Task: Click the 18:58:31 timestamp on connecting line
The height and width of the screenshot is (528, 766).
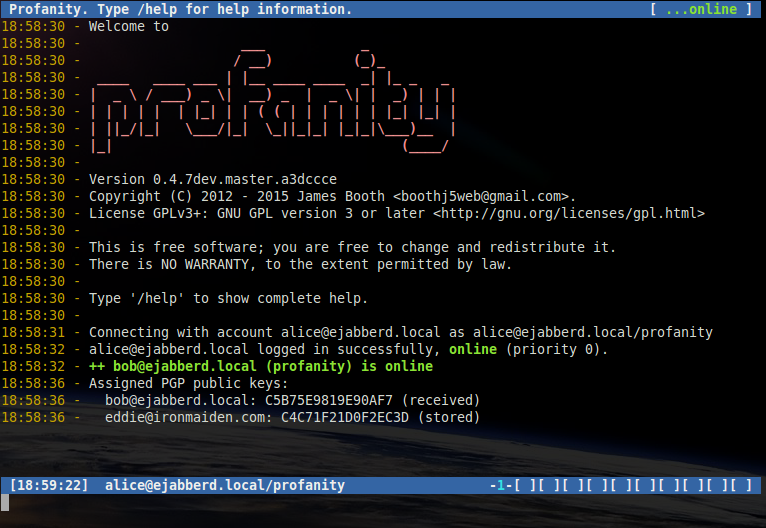Action: tap(34, 332)
